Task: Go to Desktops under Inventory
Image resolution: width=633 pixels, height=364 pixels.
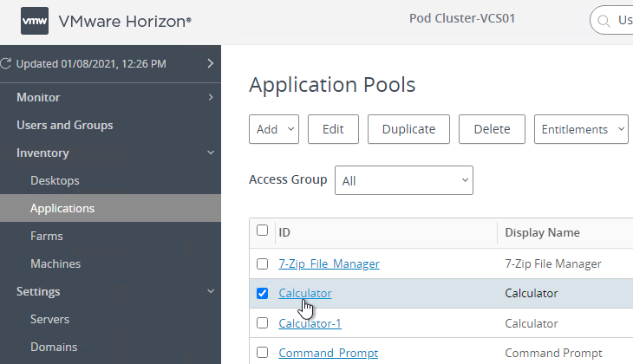Action: (x=55, y=180)
